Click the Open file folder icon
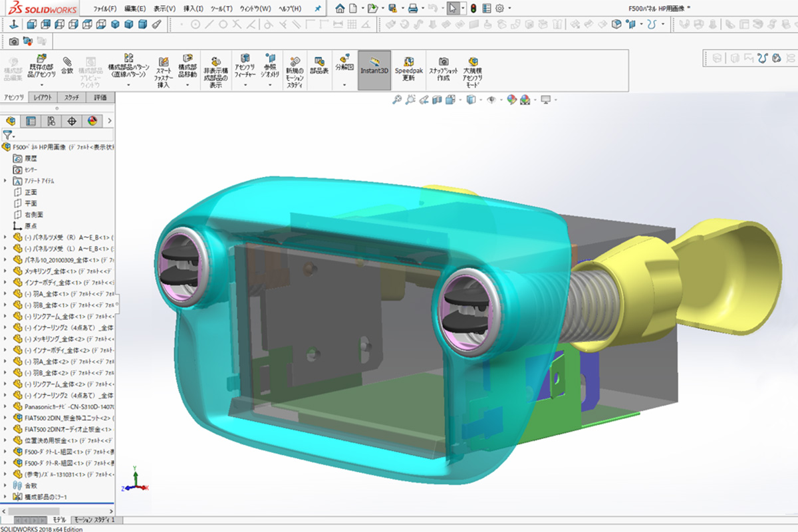798x532 pixels. coord(373,9)
